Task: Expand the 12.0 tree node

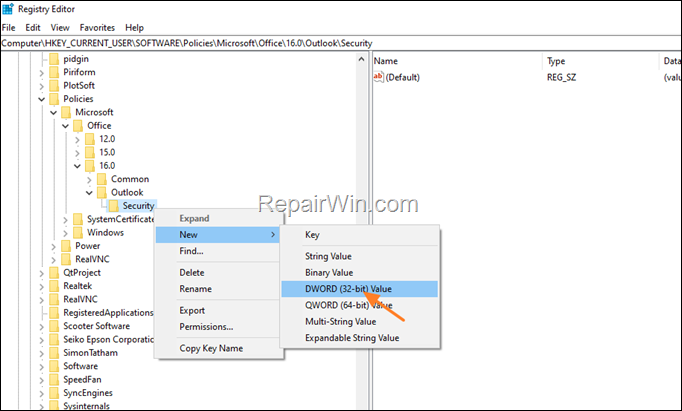Action: click(x=77, y=140)
